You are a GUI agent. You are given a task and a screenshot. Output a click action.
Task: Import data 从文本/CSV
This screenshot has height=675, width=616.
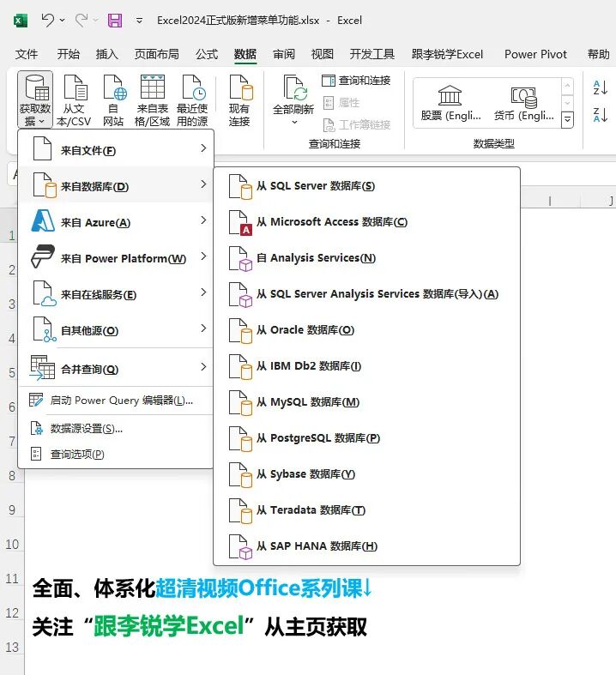point(74,99)
